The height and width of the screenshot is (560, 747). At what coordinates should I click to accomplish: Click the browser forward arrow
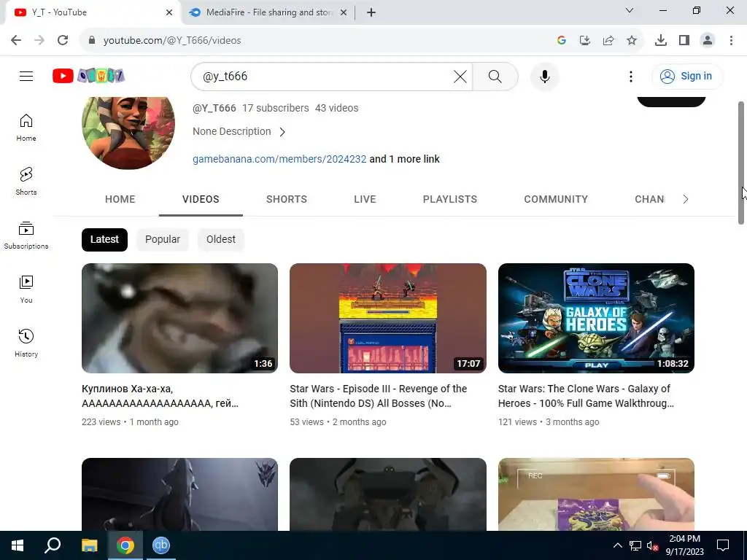coord(39,40)
